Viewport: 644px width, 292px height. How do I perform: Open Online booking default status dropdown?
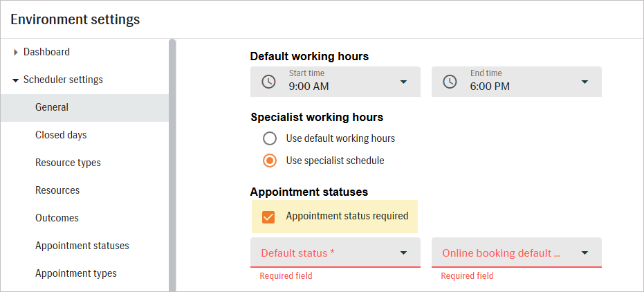(585, 253)
